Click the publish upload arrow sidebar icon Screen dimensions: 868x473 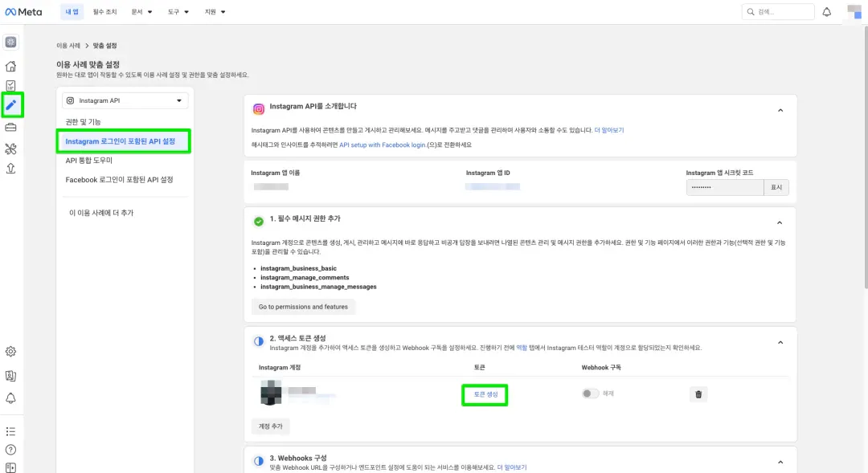10,168
